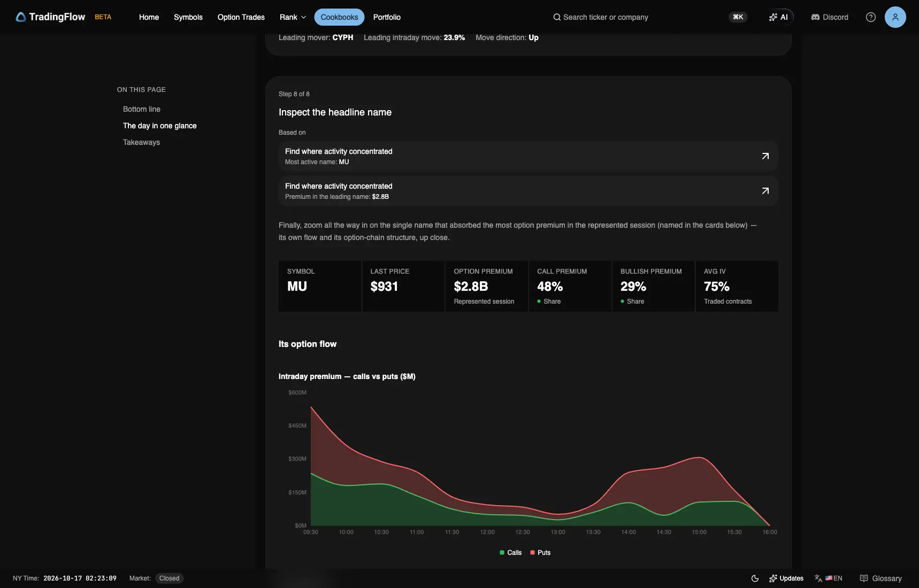Toggle the Calls series in chart legend
This screenshot has height=588, width=919.
[510, 553]
